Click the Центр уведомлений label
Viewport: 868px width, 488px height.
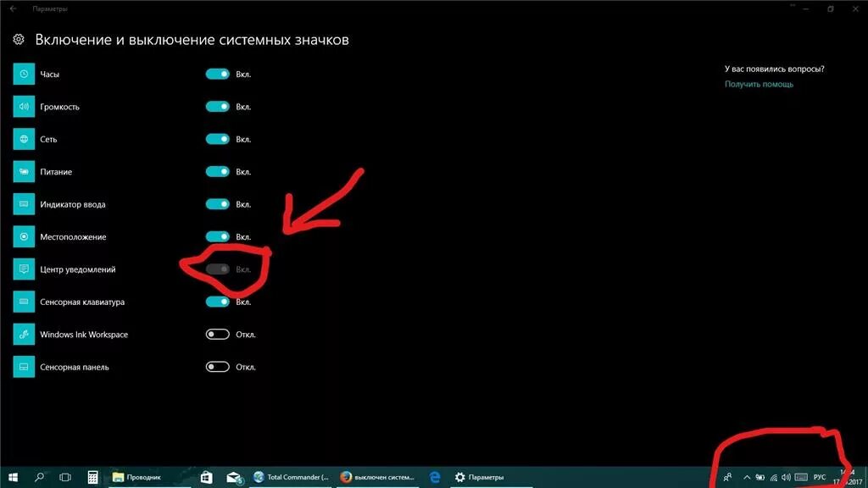coord(77,269)
